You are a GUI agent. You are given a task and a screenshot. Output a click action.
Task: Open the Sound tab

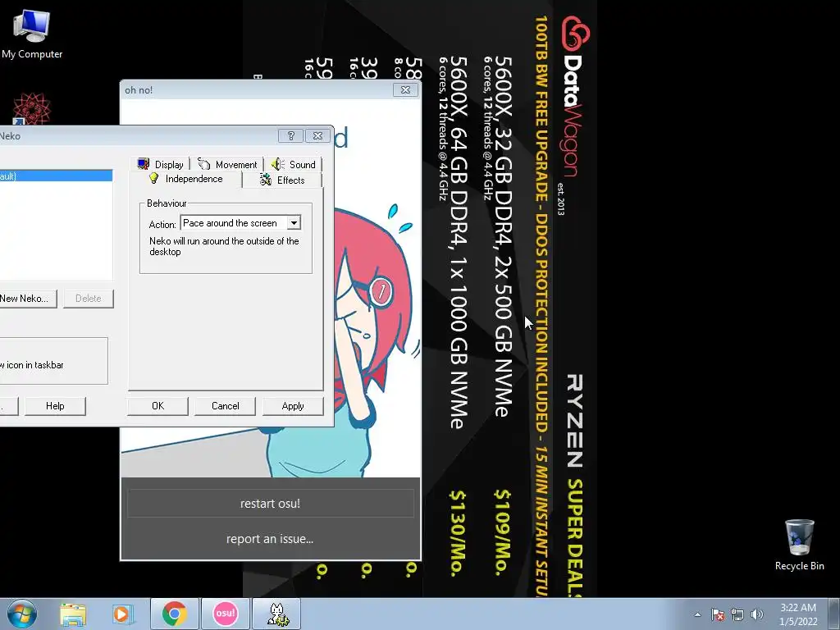(293, 164)
